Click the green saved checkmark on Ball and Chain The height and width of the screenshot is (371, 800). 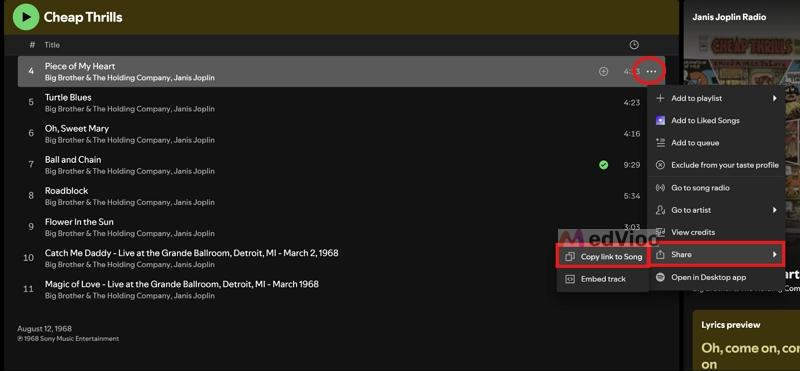tap(604, 165)
